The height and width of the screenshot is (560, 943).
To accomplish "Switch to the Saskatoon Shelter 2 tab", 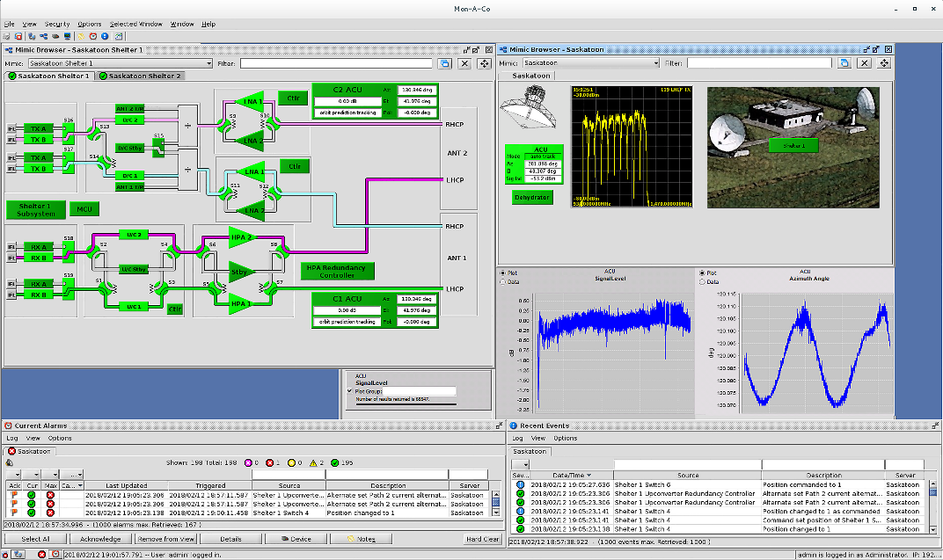I will 140,76.
